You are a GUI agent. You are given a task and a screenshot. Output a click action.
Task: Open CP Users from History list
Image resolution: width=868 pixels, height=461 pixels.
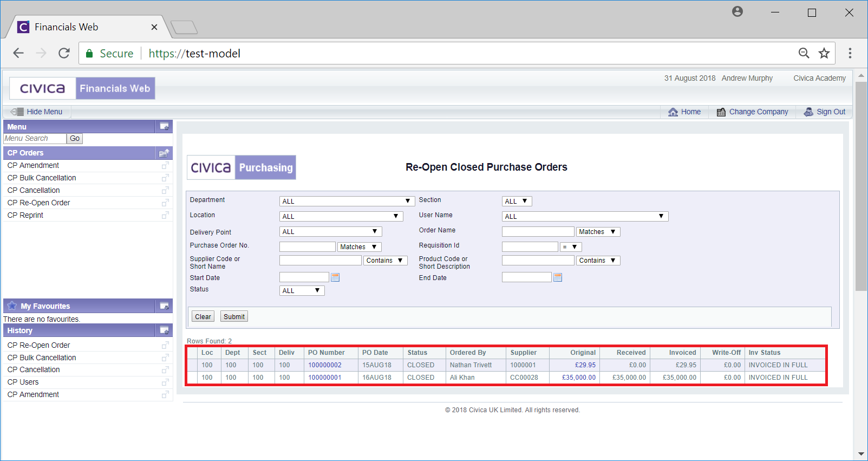tap(23, 382)
